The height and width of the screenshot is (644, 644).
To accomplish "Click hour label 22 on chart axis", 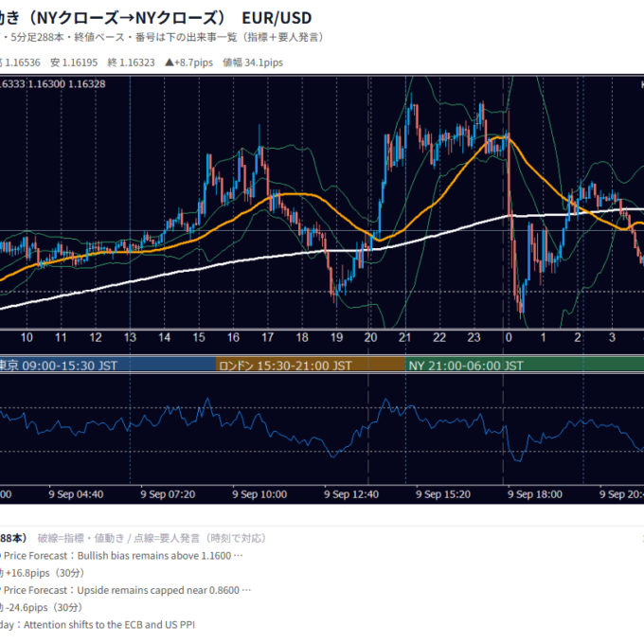I will [439, 337].
